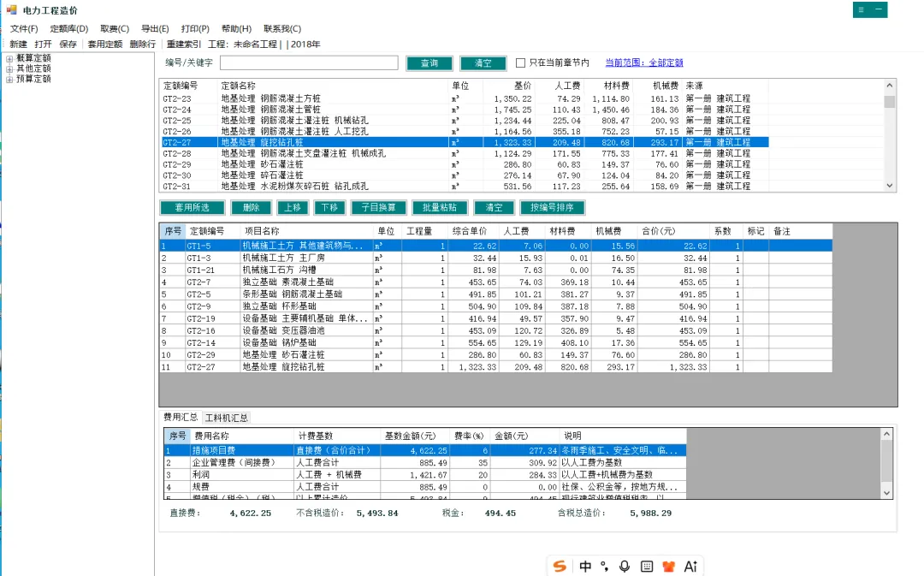The width and height of the screenshot is (924, 576).
Task: Click the 当前范围:全部定额 link
Action: [644, 62]
